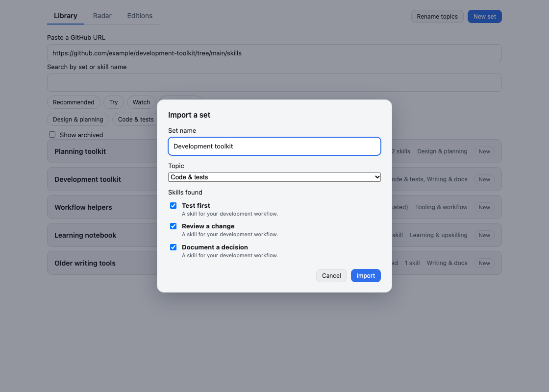
Task: Click the New badge on Older writing tools
Action: click(484, 264)
